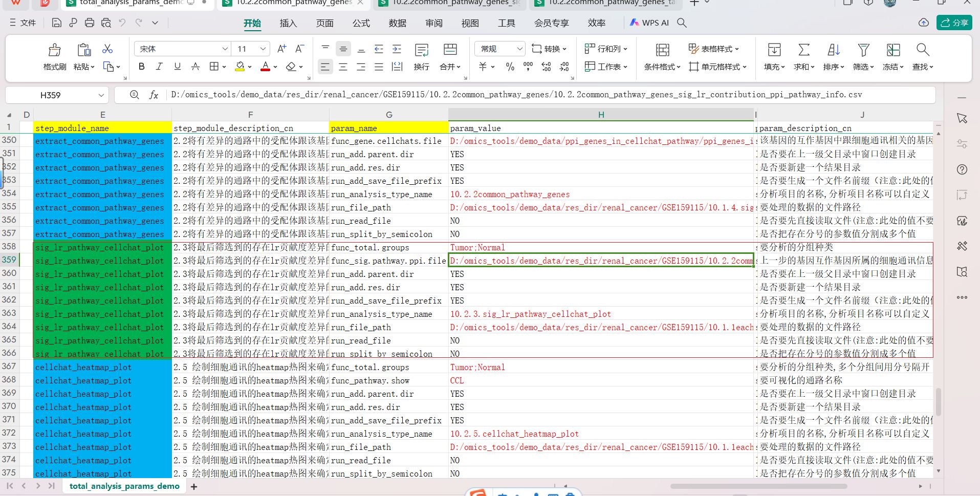Select cell Tumor;Normal in row 367
The height and width of the screenshot is (496, 980).
tap(601, 367)
